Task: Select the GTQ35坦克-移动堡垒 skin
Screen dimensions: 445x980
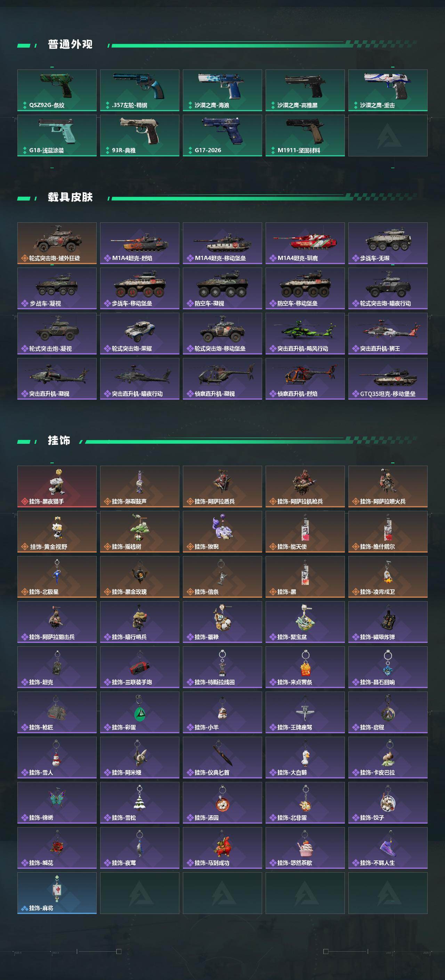Action: tap(388, 379)
